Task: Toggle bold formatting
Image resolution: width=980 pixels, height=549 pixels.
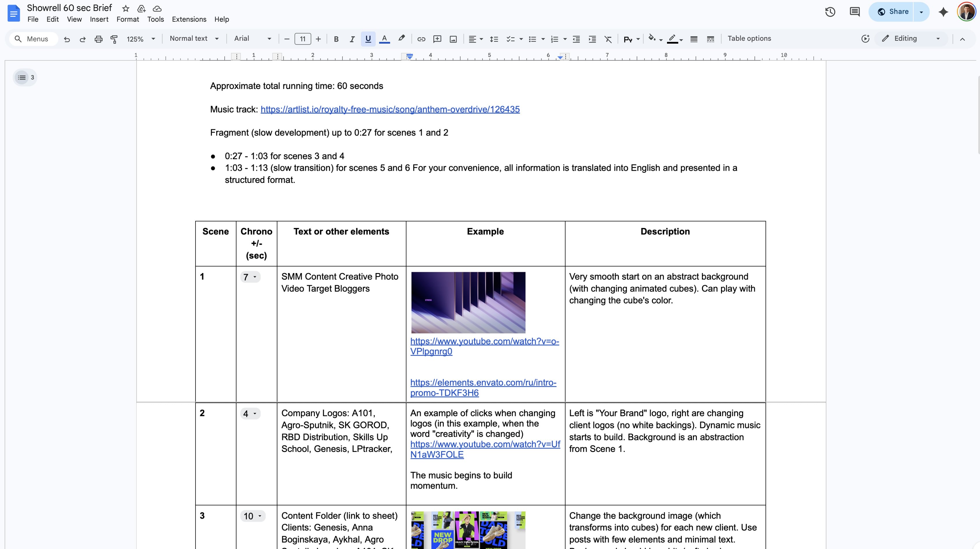Action: tap(336, 39)
